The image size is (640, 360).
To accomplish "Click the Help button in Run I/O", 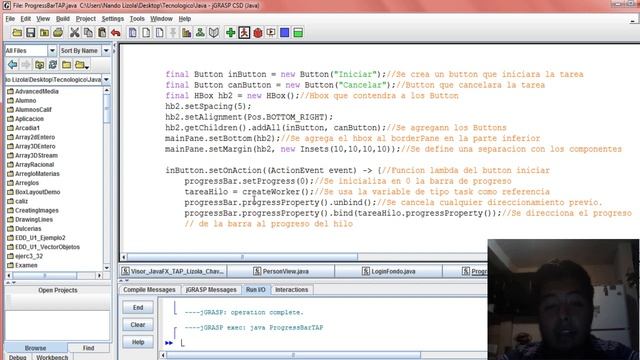I will [x=138, y=342].
